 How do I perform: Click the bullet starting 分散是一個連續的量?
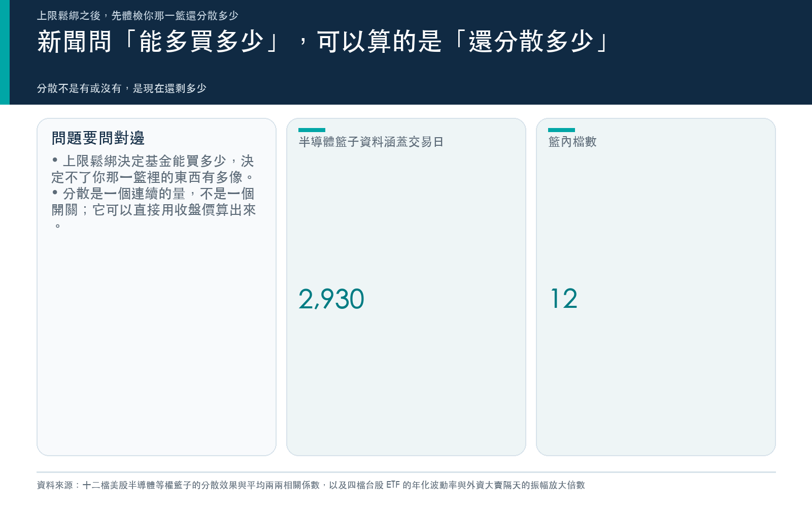point(154,209)
